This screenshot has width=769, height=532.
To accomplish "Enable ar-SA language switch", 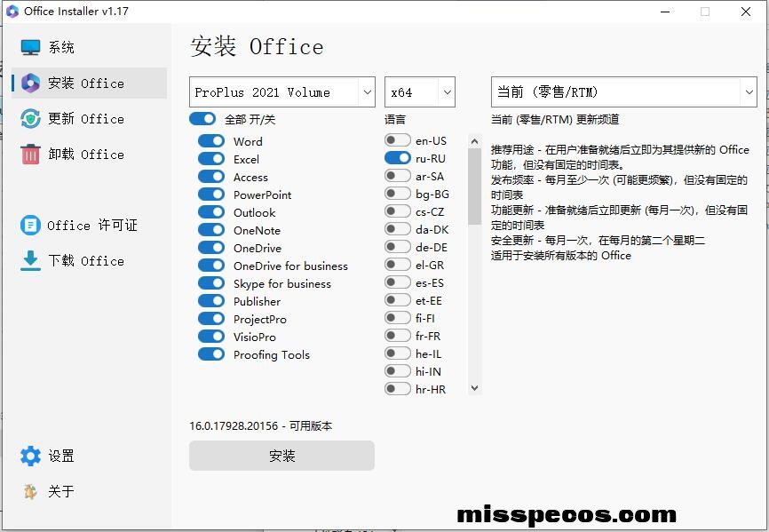I will coord(398,176).
